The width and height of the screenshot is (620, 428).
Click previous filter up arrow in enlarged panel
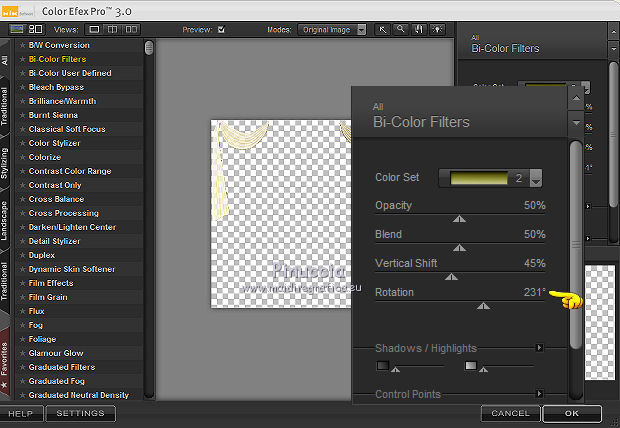[577, 98]
